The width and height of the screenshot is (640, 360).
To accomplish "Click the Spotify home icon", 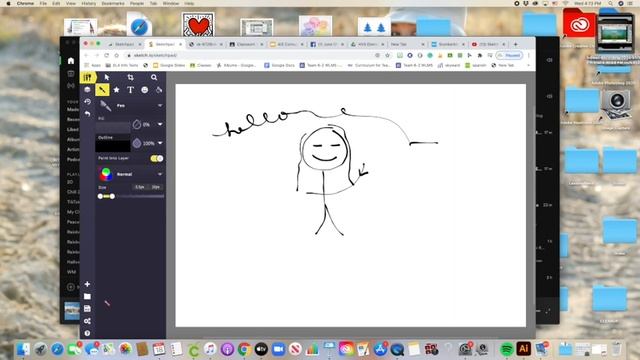I will pos(71,60).
